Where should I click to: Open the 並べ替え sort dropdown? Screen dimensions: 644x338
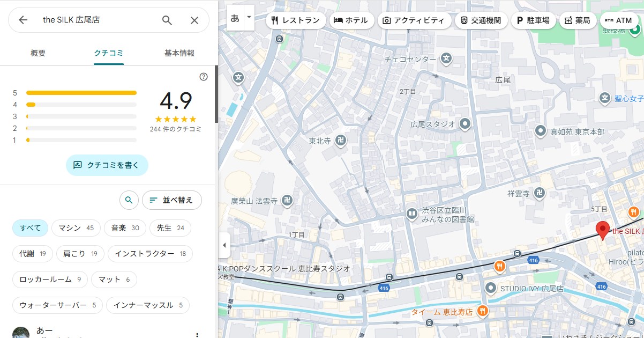[x=171, y=200]
